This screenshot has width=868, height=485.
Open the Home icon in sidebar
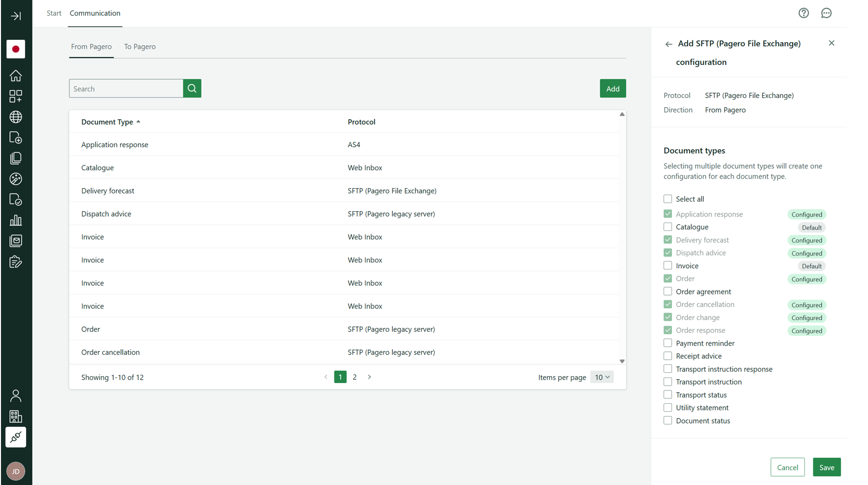point(16,75)
